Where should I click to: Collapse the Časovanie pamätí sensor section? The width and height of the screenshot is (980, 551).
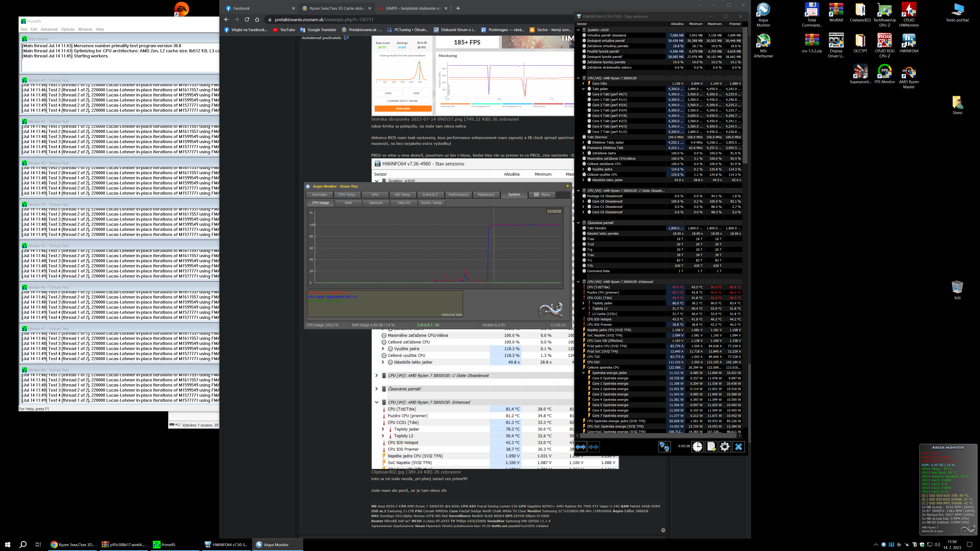[578, 223]
